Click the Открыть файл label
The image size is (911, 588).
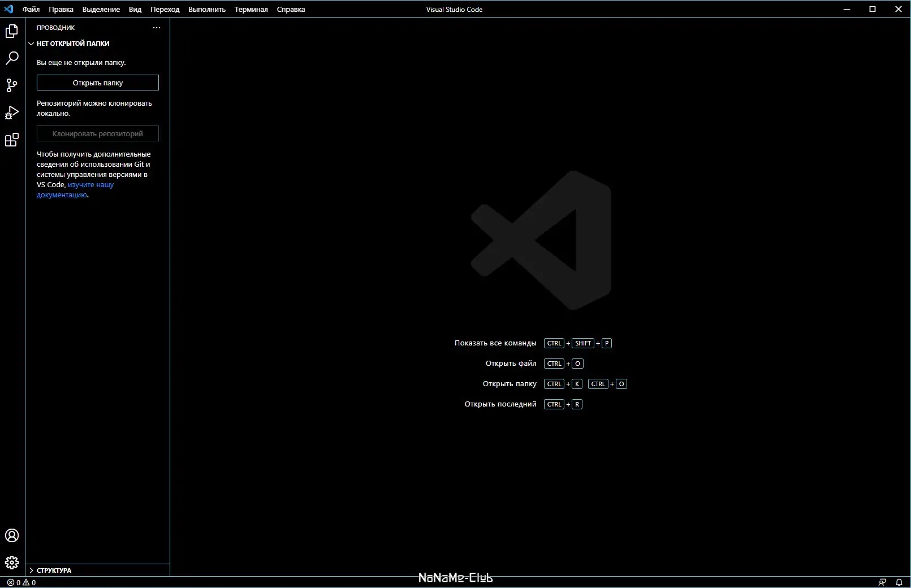(x=511, y=364)
